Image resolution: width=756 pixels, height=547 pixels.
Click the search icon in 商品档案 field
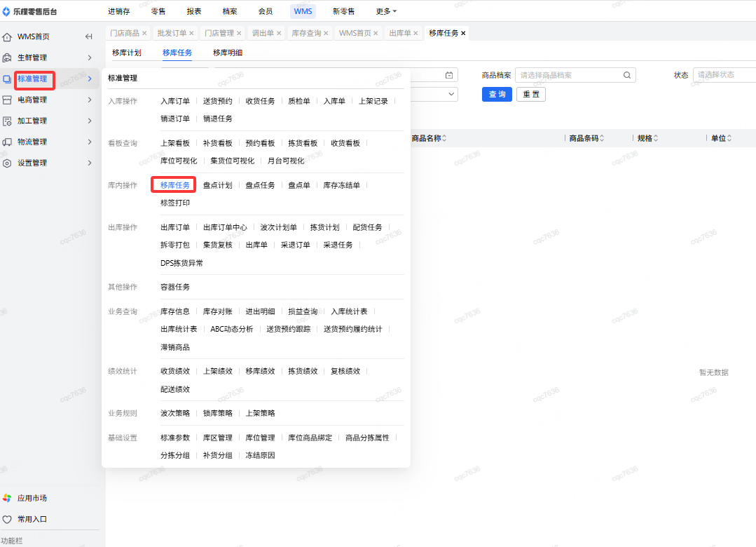[627, 75]
